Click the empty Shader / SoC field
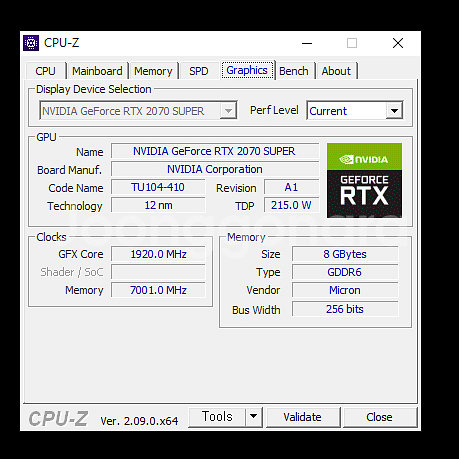 pyautogui.click(x=158, y=272)
